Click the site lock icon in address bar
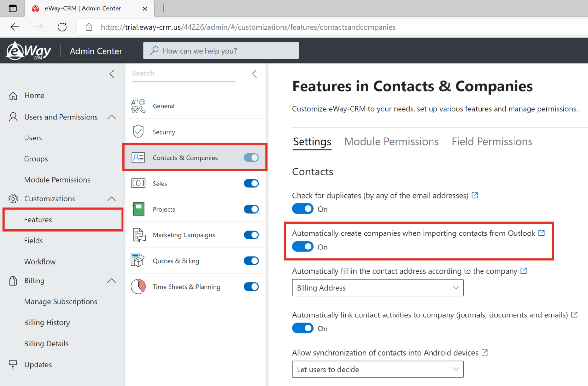The image size is (588, 386). [x=89, y=27]
